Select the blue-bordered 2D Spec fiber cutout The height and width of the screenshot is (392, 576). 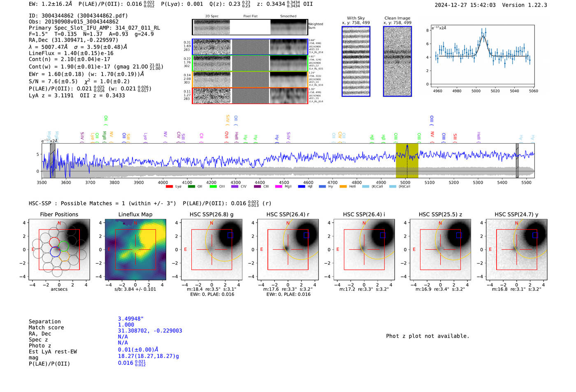click(212, 47)
